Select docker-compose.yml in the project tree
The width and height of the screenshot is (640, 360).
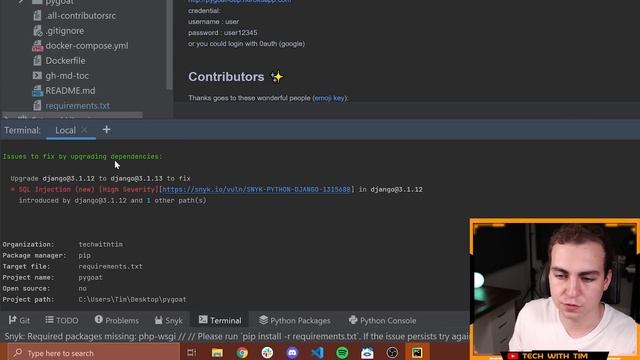coord(87,46)
